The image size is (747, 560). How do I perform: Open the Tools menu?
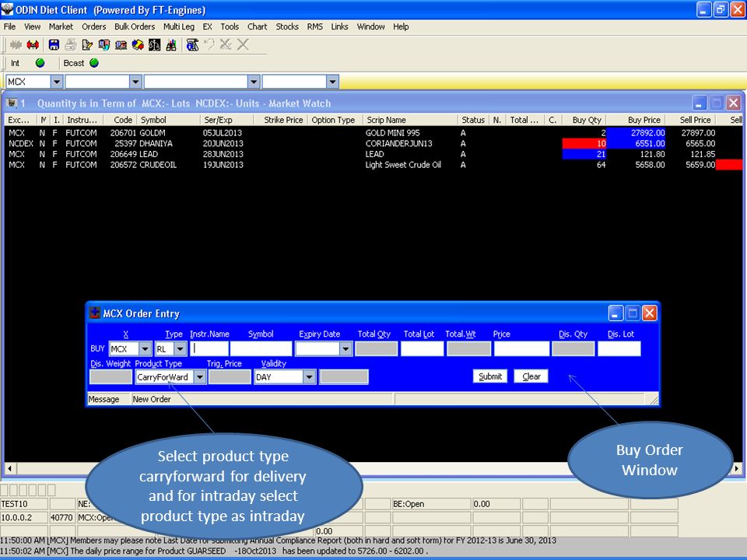click(x=230, y=26)
